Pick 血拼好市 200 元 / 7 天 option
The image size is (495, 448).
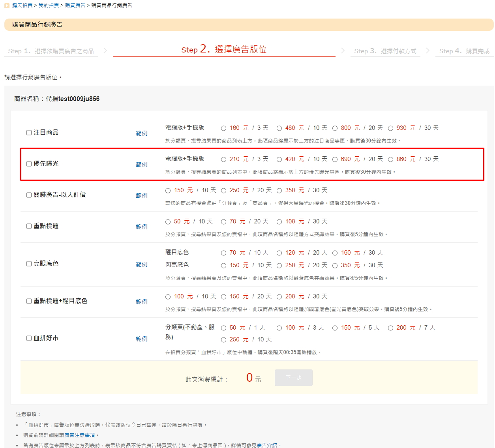pos(390,328)
